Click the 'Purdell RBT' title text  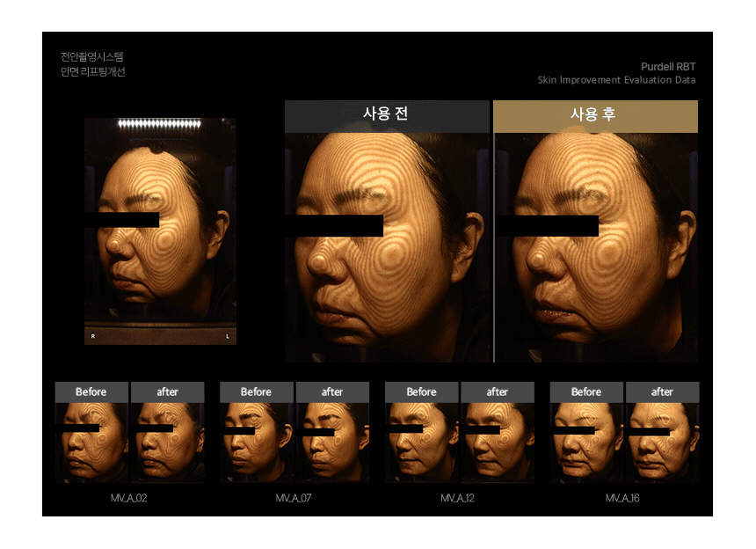[x=668, y=66]
